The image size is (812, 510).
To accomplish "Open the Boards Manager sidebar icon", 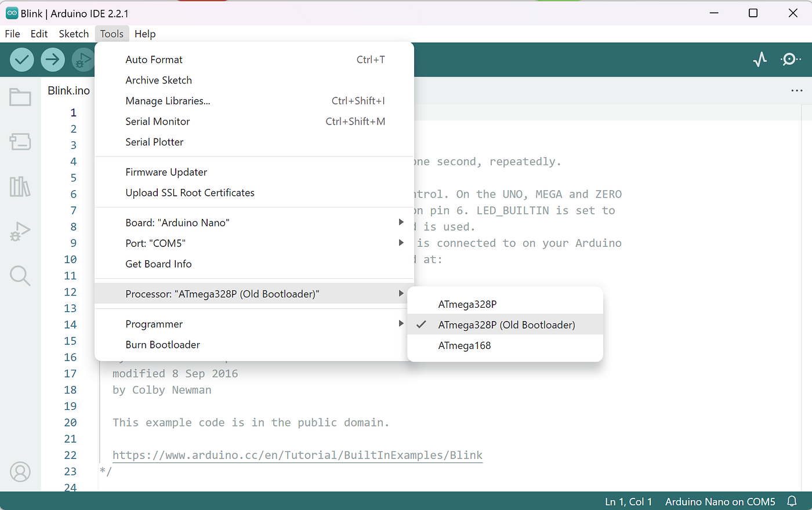I will pyautogui.click(x=20, y=141).
